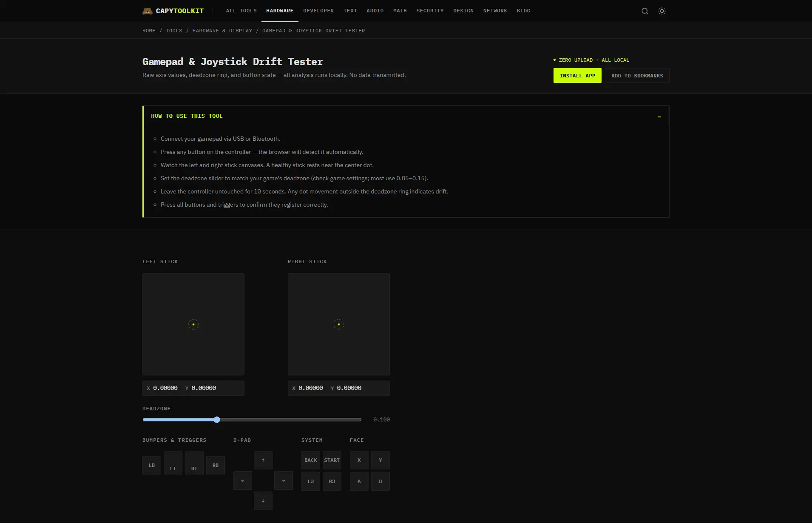Click the RB bumper indicator
This screenshot has height=523, width=812.
click(x=216, y=465)
